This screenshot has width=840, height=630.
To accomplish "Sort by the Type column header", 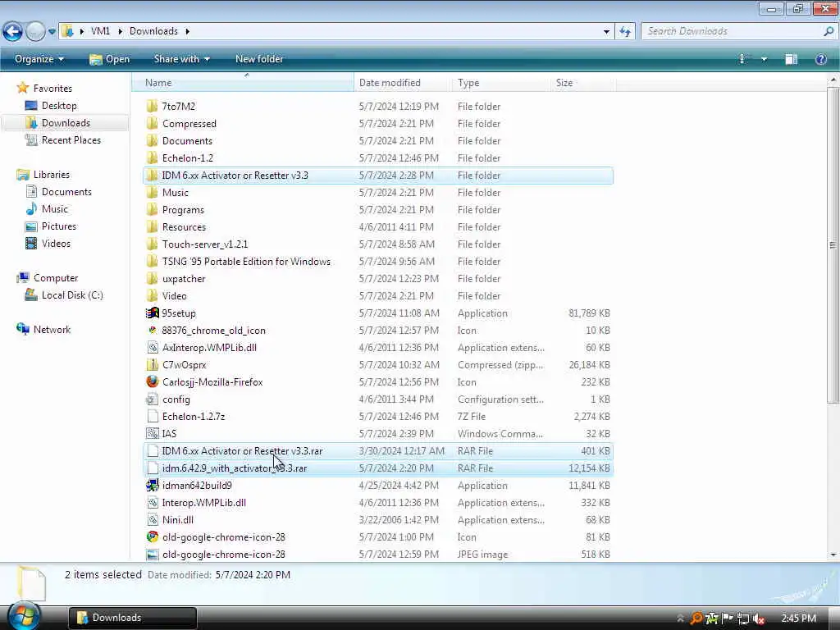I will coord(500,83).
